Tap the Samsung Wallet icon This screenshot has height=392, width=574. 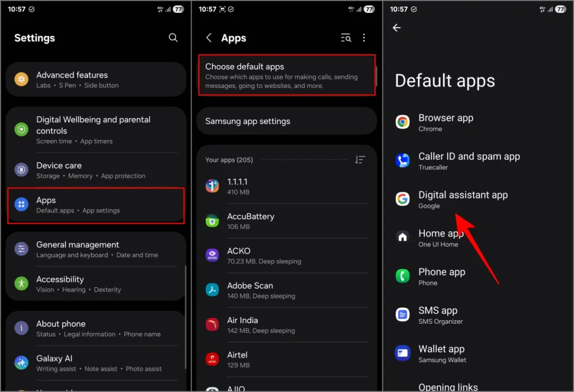[402, 353]
